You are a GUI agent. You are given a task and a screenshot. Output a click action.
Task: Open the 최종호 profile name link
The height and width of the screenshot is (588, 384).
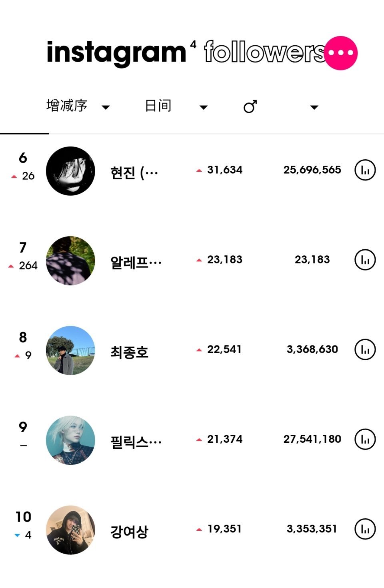tap(129, 352)
